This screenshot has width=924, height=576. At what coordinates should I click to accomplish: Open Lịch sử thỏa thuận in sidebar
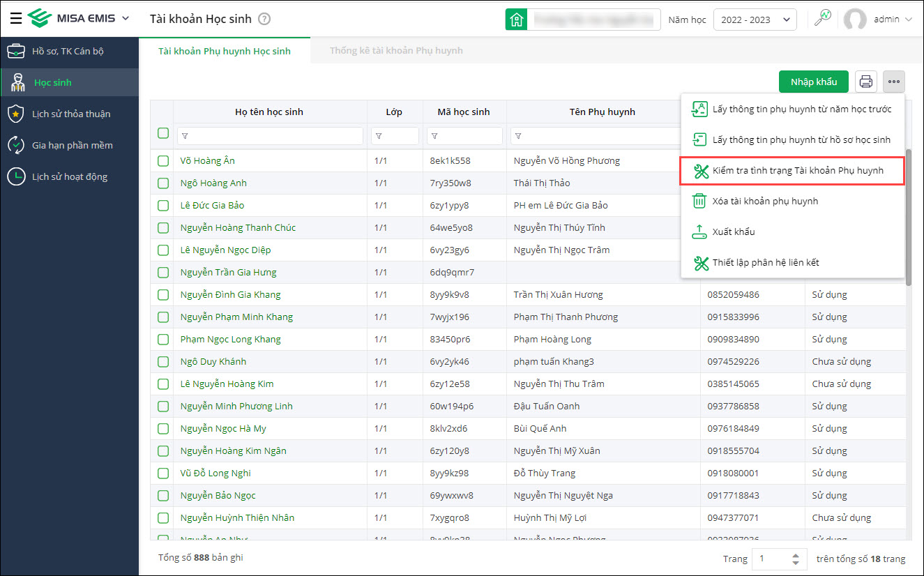(71, 114)
